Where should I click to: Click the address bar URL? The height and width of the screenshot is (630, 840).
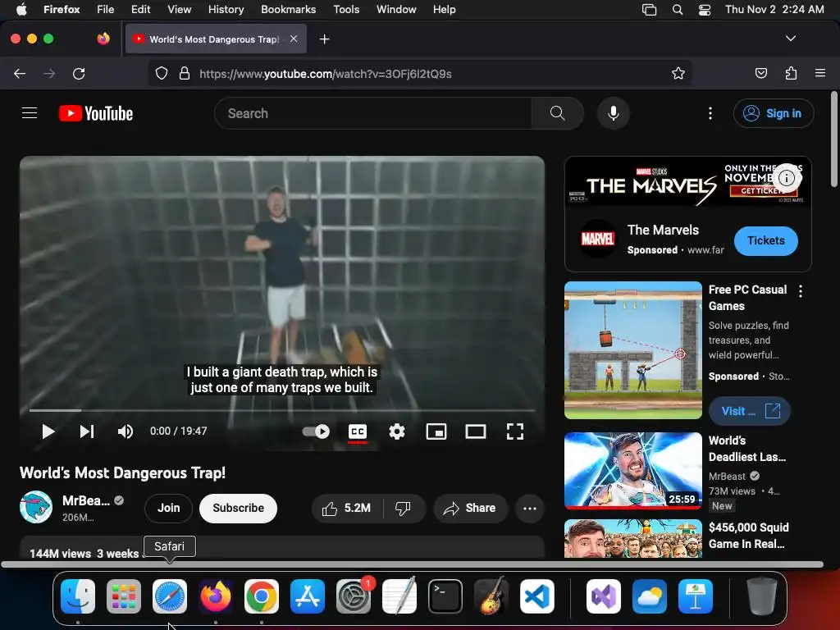(x=325, y=74)
